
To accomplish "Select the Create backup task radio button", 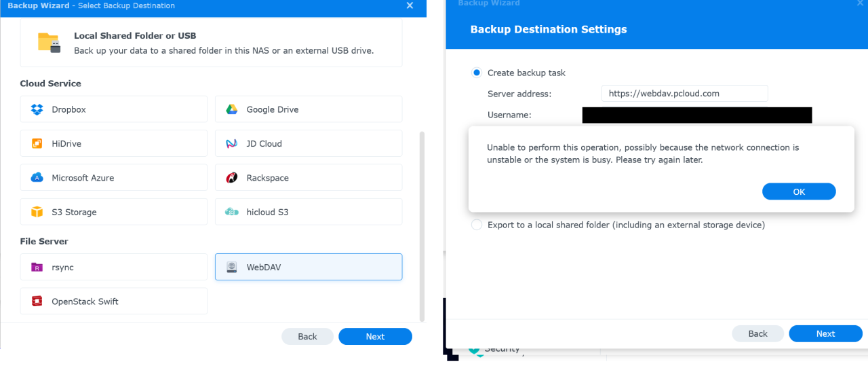I will tap(477, 73).
